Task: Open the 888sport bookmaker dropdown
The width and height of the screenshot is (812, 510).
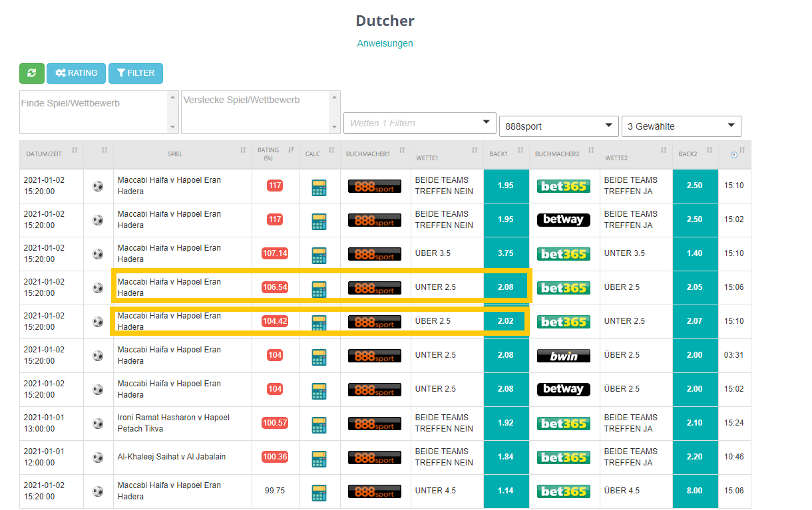Action: [x=558, y=126]
